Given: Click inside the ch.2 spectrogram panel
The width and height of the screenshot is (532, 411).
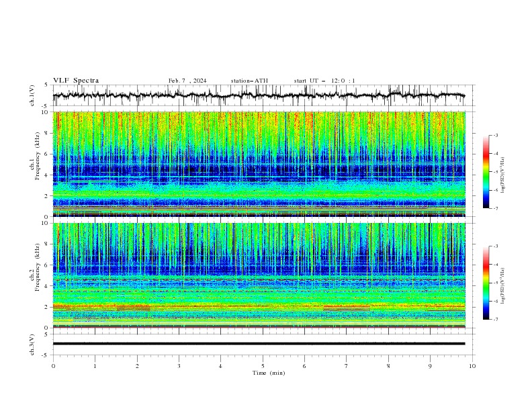Looking at the screenshot, I should (259, 275).
